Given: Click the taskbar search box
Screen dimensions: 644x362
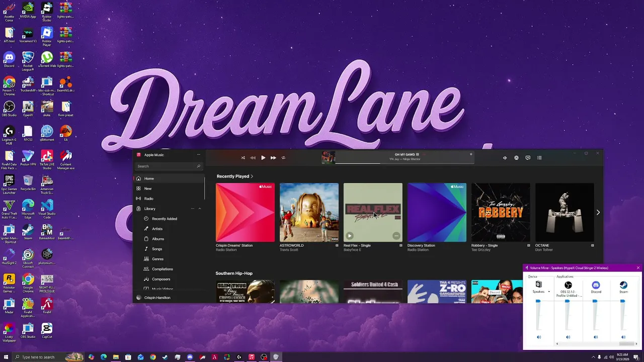Looking at the screenshot, I should coord(48,357).
